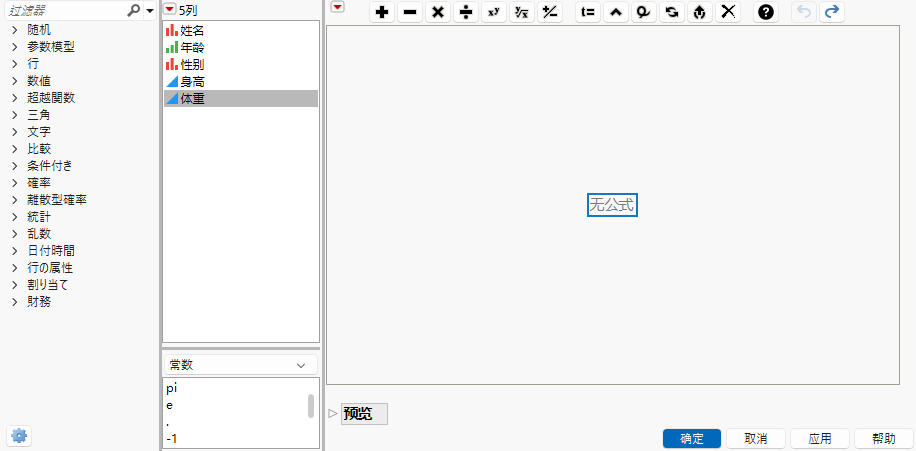
Task: Click into the filter search field
Action: point(64,11)
